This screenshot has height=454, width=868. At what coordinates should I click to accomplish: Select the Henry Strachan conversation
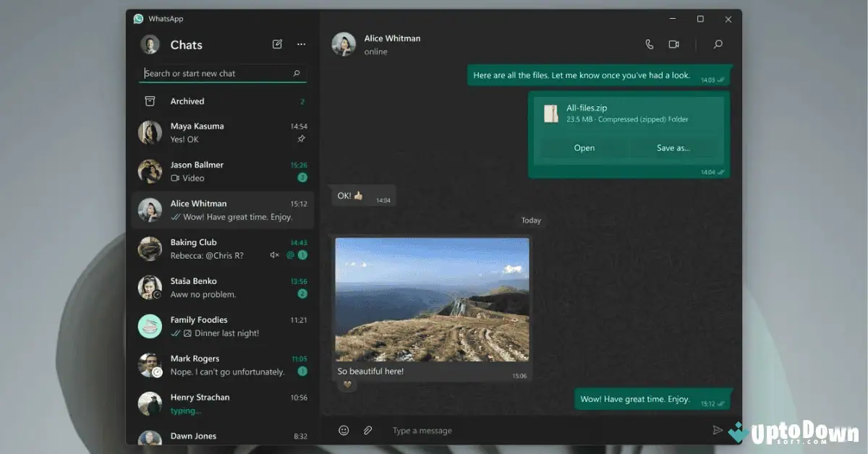point(217,403)
